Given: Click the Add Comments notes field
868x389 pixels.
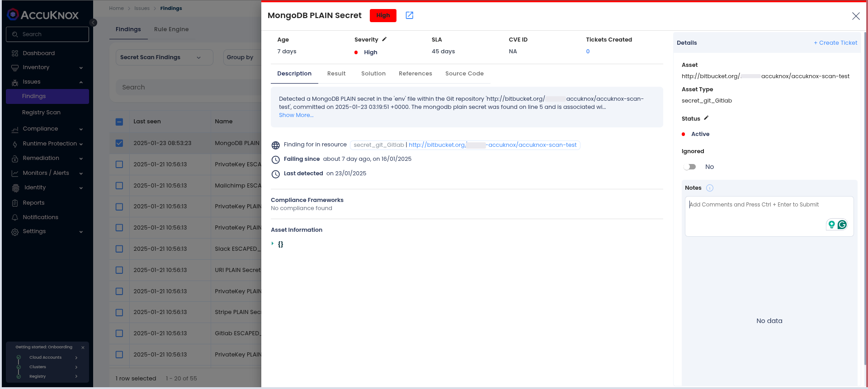Looking at the screenshot, I should point(769,216).
